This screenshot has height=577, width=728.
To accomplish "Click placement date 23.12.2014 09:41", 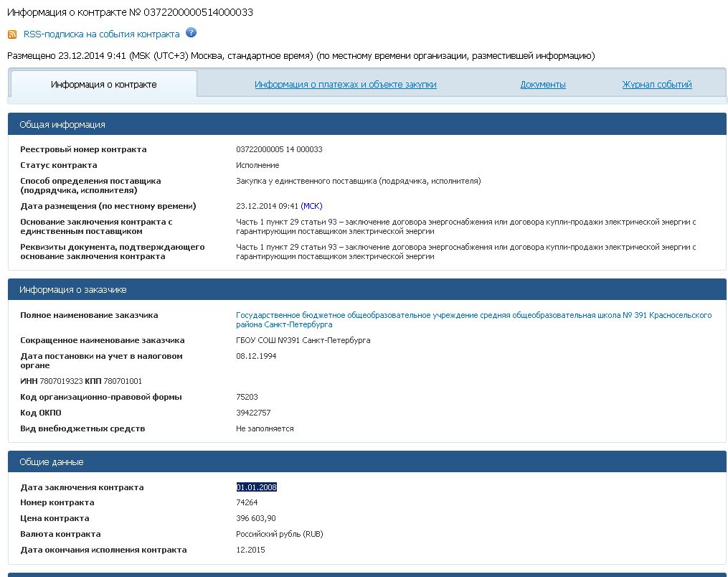I will pos(267,206).
